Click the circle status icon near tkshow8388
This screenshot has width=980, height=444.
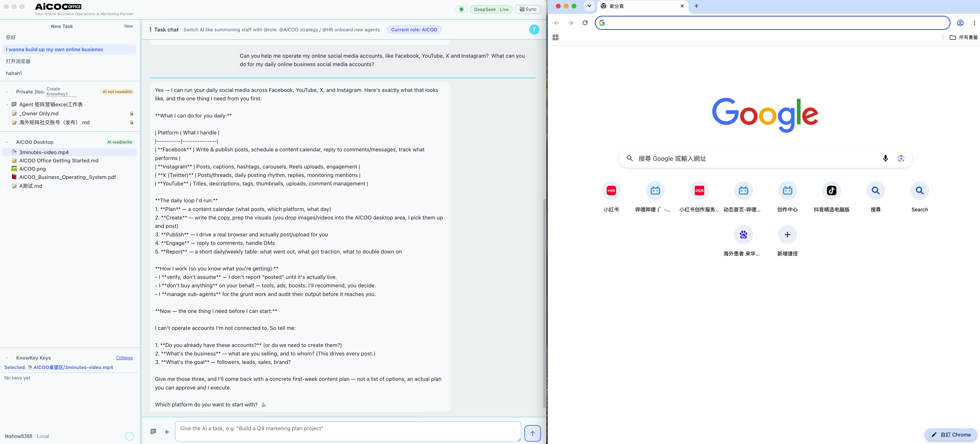coord(129,436)
